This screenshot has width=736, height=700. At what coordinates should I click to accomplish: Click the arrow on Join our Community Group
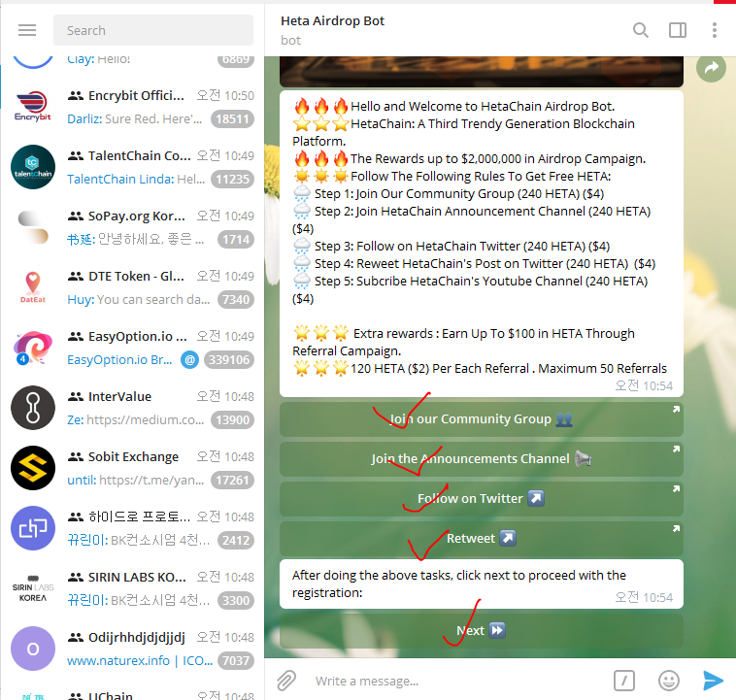point(676,410)
